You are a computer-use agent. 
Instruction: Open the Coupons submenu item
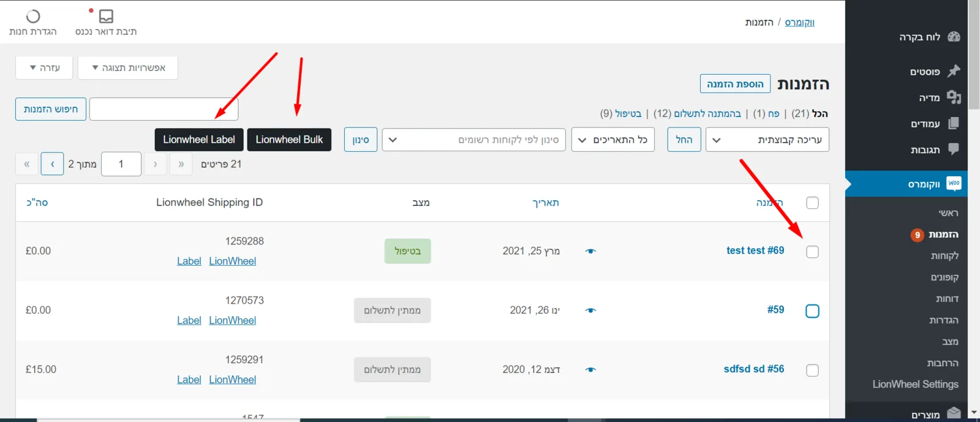[x=944, y=277]
